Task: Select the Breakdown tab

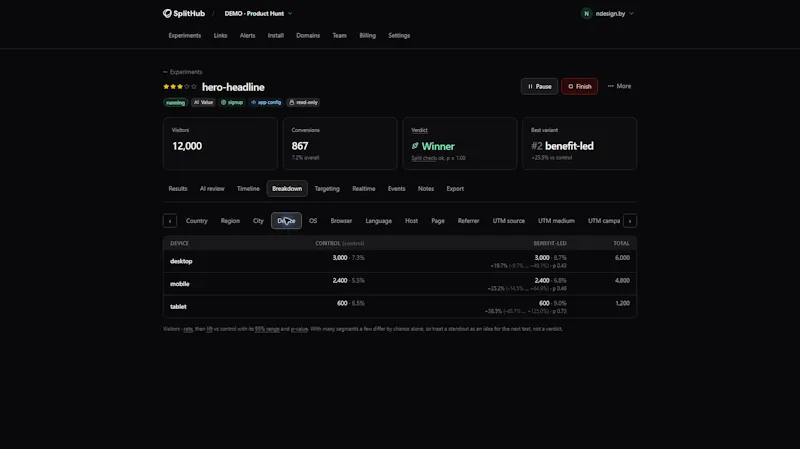Action: (287, 189)
